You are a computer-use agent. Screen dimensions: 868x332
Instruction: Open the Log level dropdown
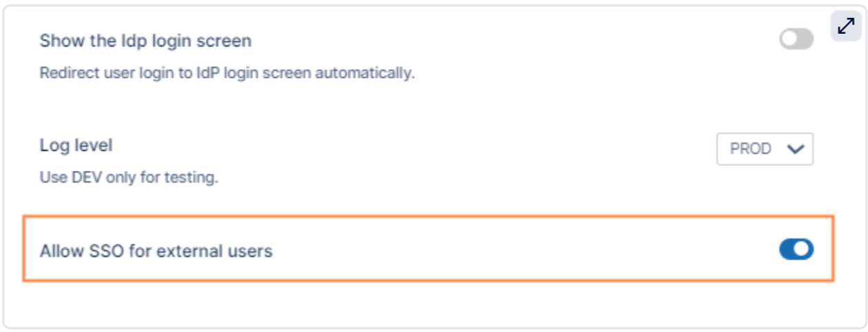(x=764, y=149)
